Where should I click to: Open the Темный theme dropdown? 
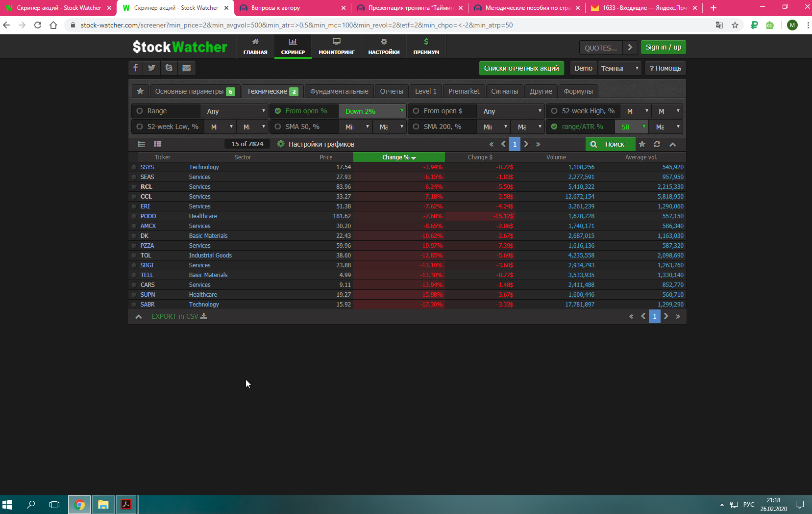click(x=620, y=69)
